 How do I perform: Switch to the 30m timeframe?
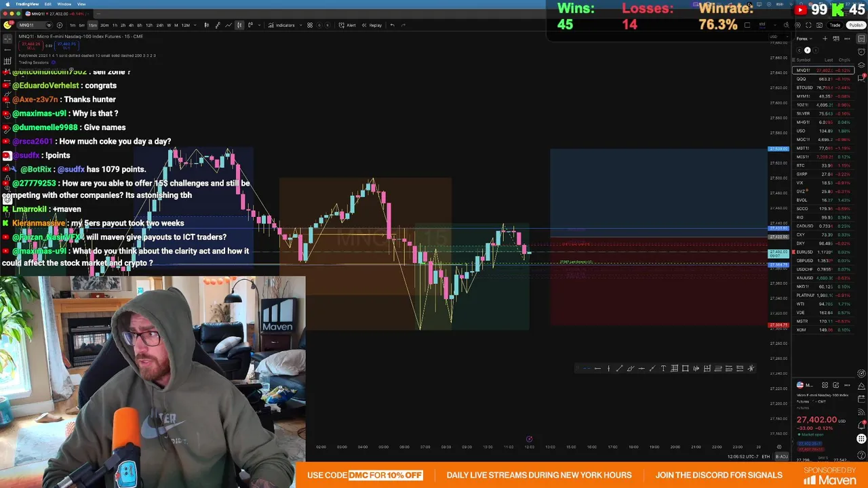pyautogui.click(x=104, y=25)
